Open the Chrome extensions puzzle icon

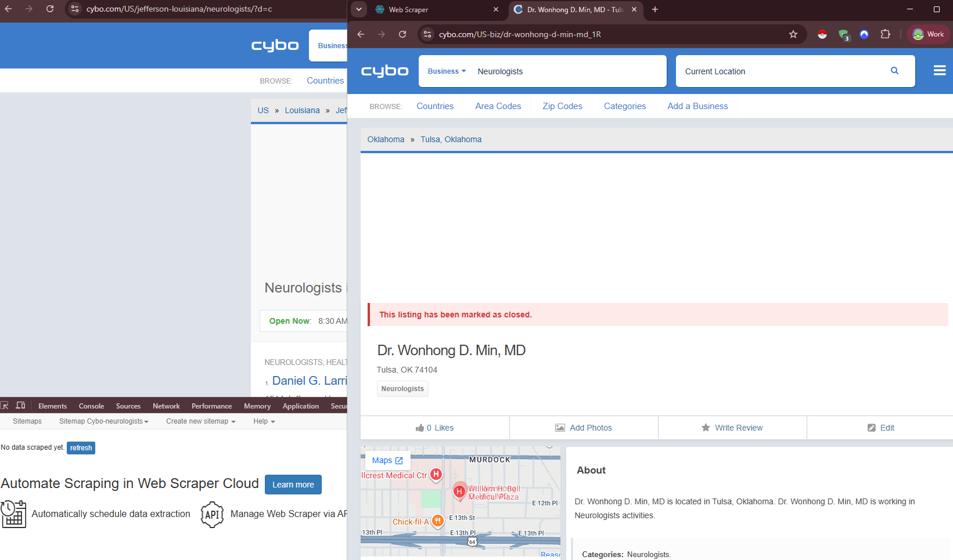[x=885, y=34]
